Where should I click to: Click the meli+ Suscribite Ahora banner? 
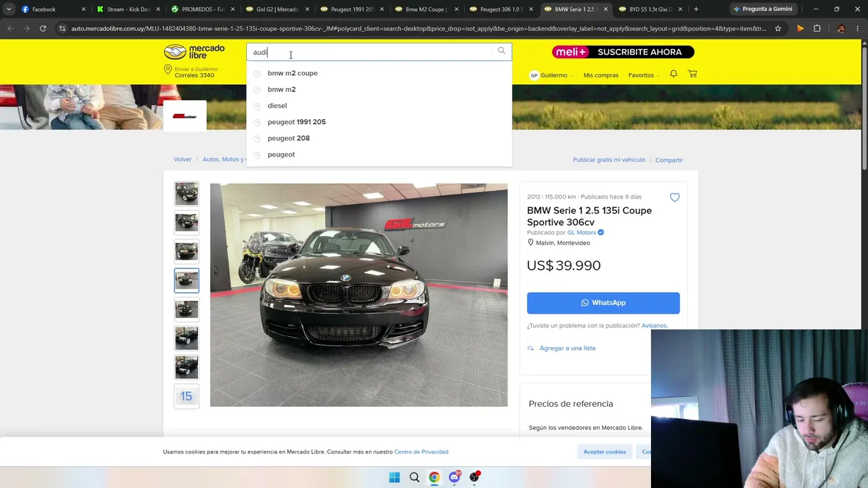coord(623,52)
